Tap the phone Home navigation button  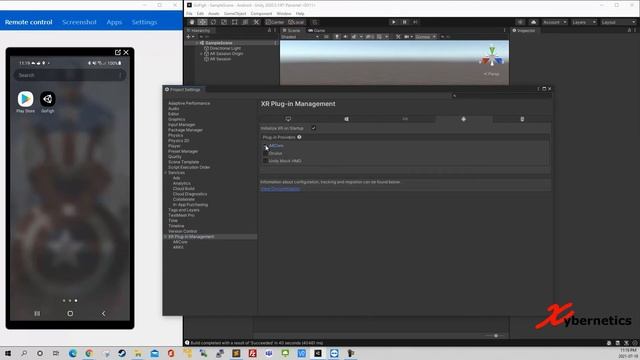[70, 313]
